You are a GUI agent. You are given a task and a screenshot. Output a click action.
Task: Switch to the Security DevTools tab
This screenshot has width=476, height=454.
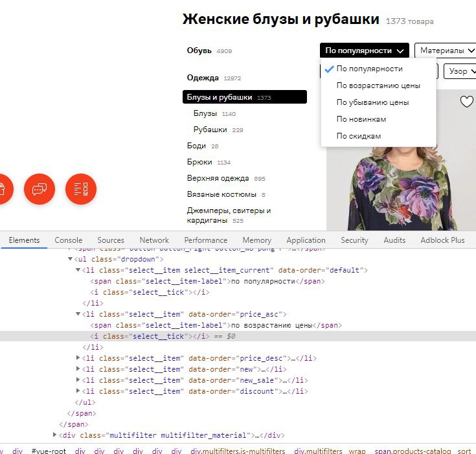354,240
